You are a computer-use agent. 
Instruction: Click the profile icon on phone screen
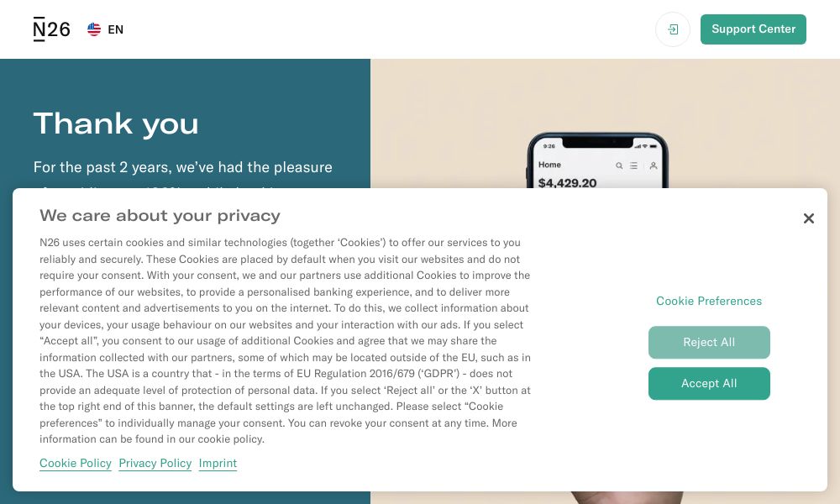tap(653, 166)
